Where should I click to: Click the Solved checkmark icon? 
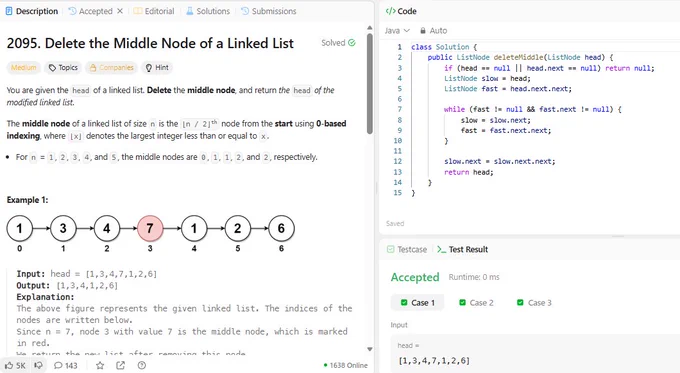pos(352,43)
